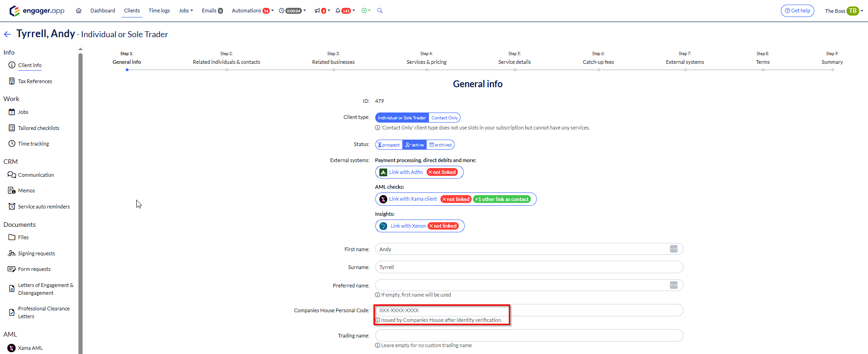Switch client type to Contact Only
Screen dimensions: 868x354
point(444,118)
